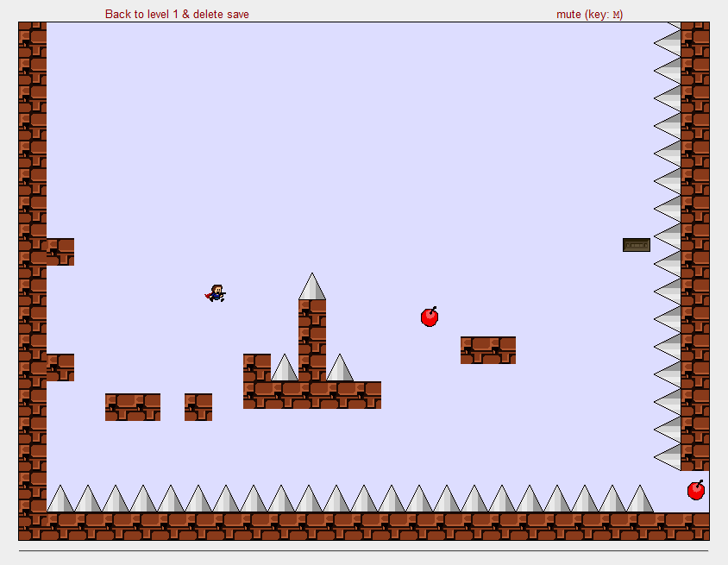Click the upper brick ledge on the left wall
Image resolution: width=728 pixels, height=565 pixels.
pyautogui.click(x=60, y=252)
